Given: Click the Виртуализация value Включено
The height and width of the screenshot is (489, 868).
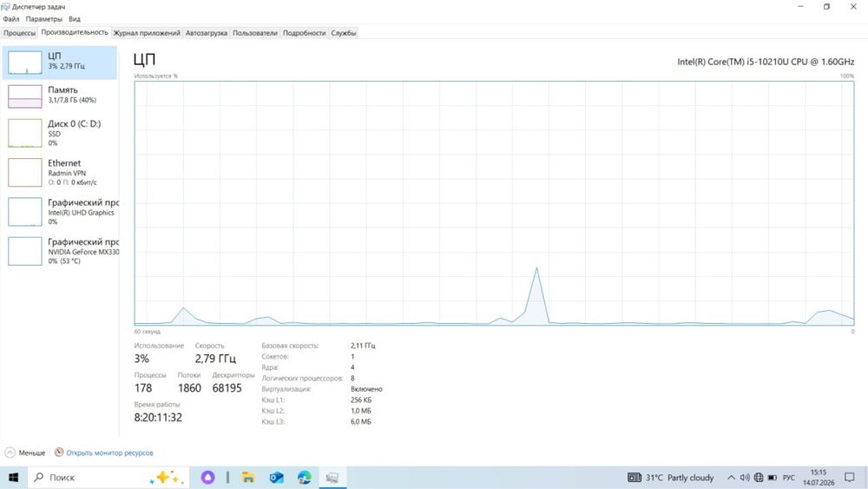Looking at the screenshot, I should point(366,389).
